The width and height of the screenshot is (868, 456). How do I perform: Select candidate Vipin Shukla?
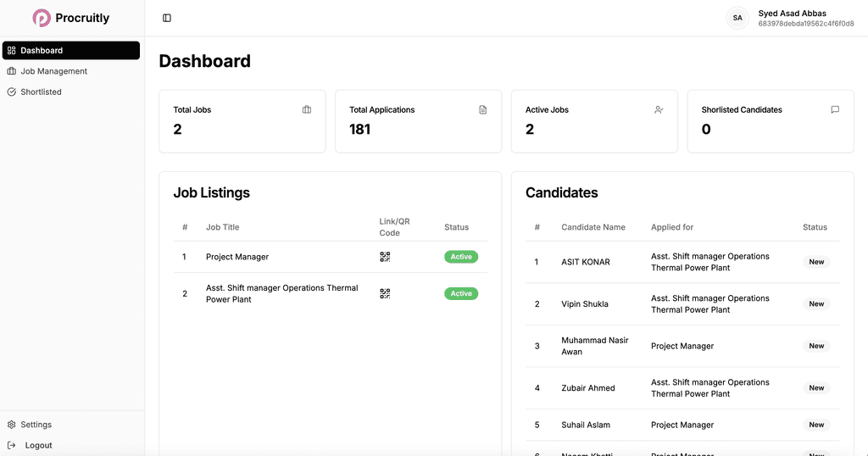585,303
